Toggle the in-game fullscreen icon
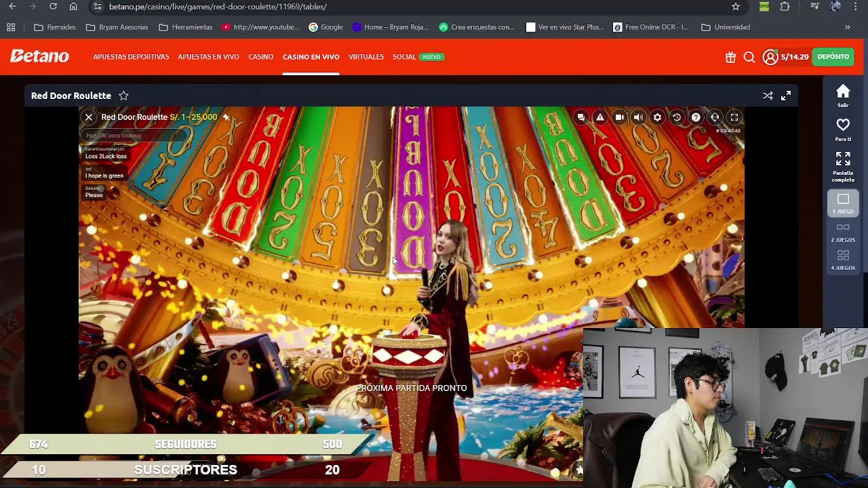868x488 pixels. 734,117
